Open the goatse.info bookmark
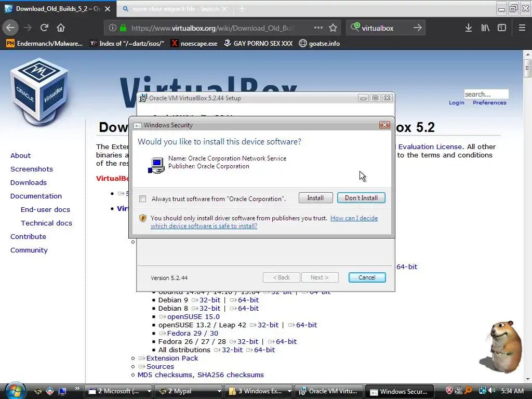The width and height of the screenshot is (532, 399). click(x=320, y=44)
